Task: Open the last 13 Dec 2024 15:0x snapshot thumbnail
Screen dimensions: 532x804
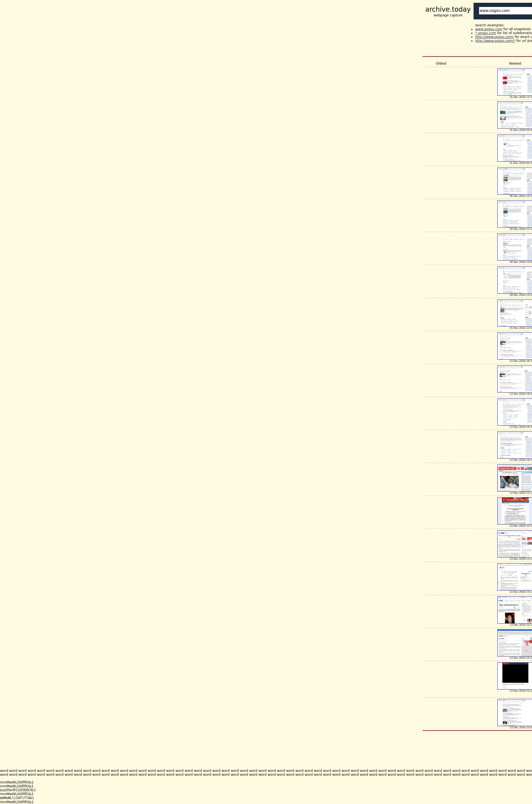Action: [514, 712]
